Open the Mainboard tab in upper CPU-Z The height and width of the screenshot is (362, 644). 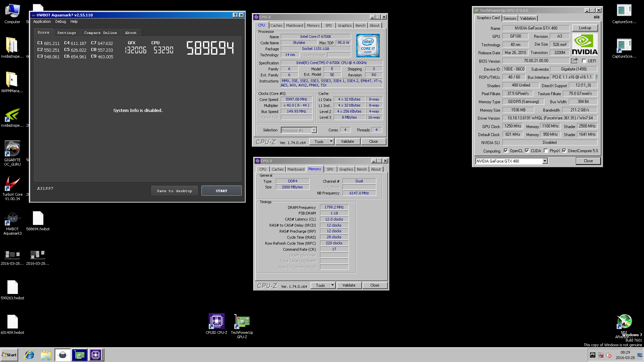coord(294,25)
